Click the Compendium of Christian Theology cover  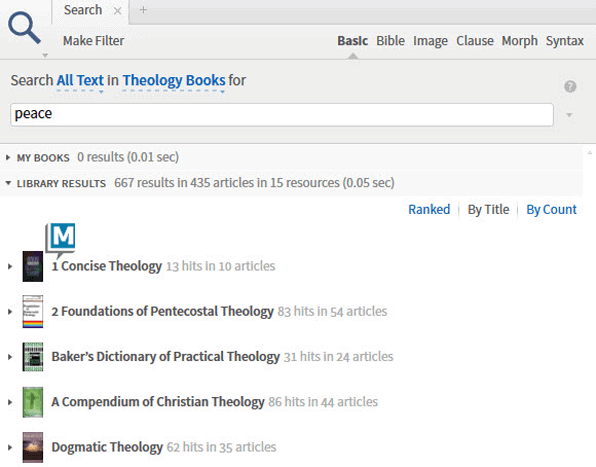33,402
